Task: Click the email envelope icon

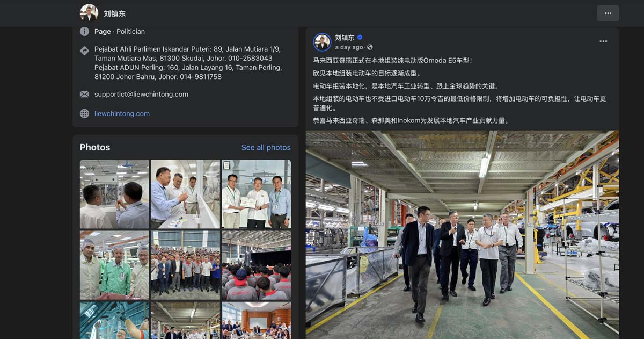Action: pyautogui.click(x=84, y=94)
